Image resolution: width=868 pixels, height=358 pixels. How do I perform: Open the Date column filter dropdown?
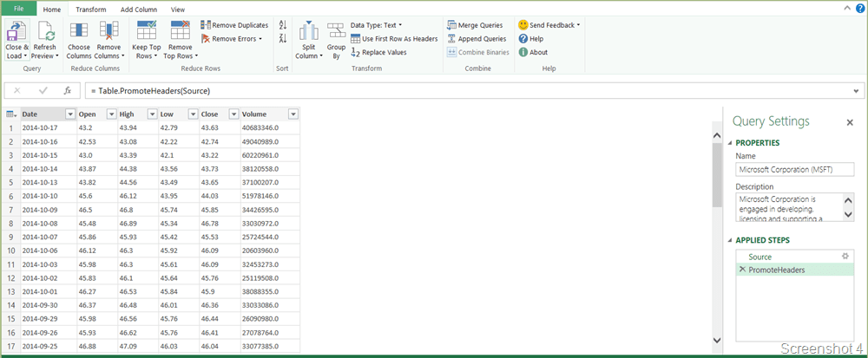click(x=70, y=114)
